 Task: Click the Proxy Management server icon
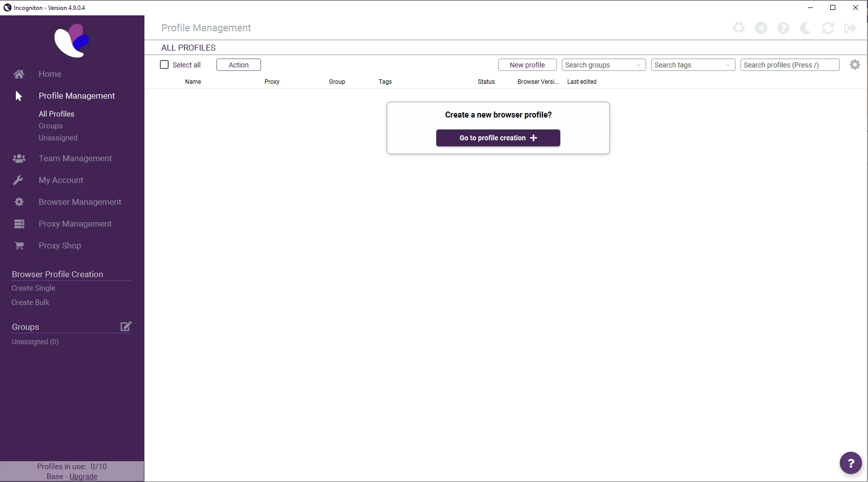pos(19,224)
